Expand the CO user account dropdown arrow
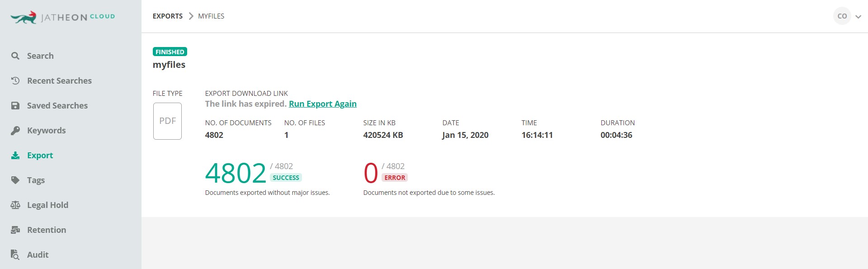868x269 pixels. pos(858,17)
